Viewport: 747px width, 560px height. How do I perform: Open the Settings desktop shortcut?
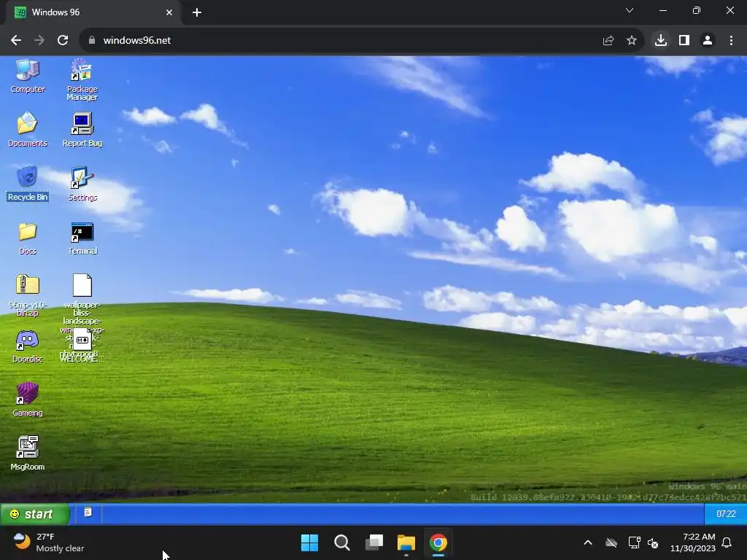[82, 184]
